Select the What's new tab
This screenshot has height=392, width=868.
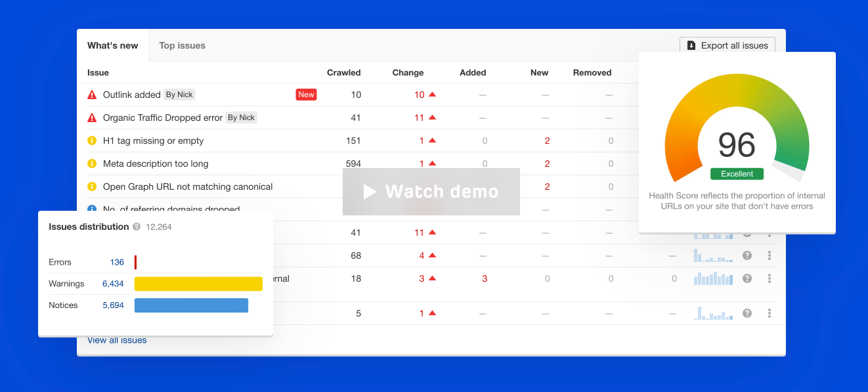coord(112,45)
